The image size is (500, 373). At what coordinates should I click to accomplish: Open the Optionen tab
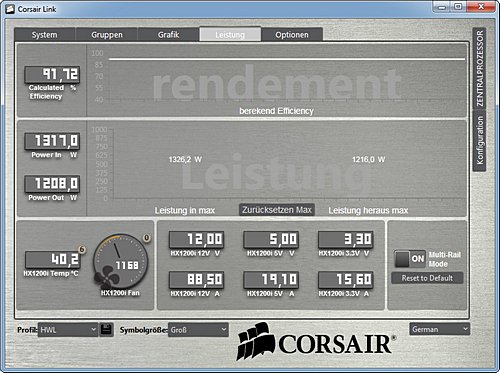[x=292, y=35]
